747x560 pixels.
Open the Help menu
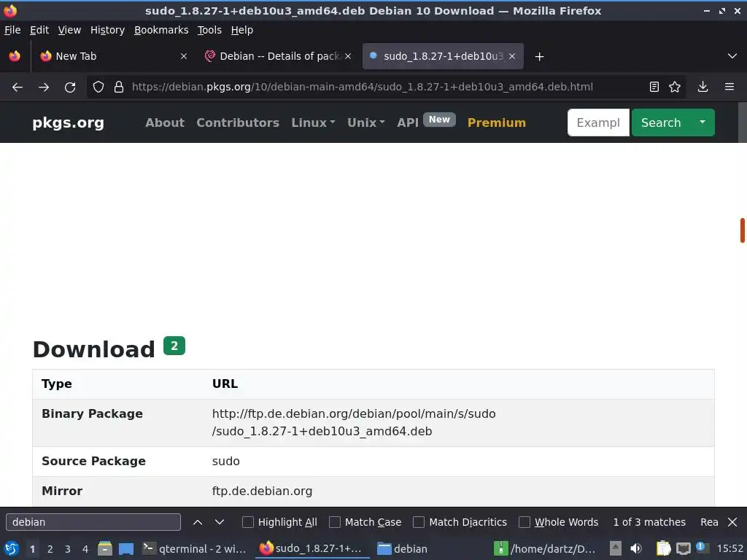pyautogui.click(x=242, y=30)
